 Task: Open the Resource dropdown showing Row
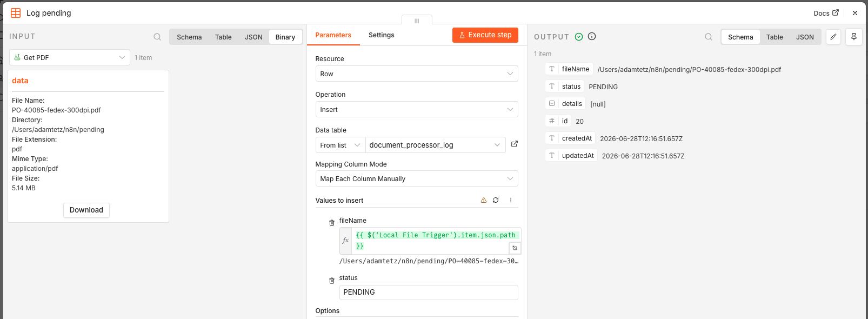(x=417, y=74)
